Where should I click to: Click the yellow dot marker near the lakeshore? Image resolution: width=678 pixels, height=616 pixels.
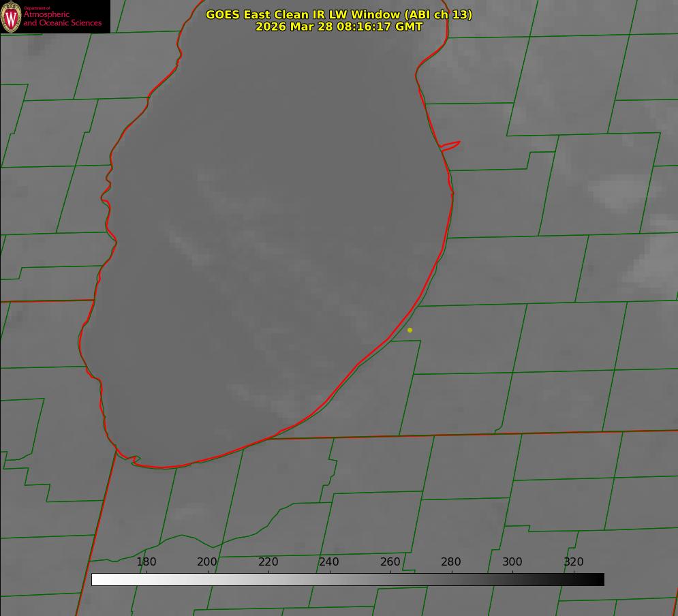coord(410,330)
